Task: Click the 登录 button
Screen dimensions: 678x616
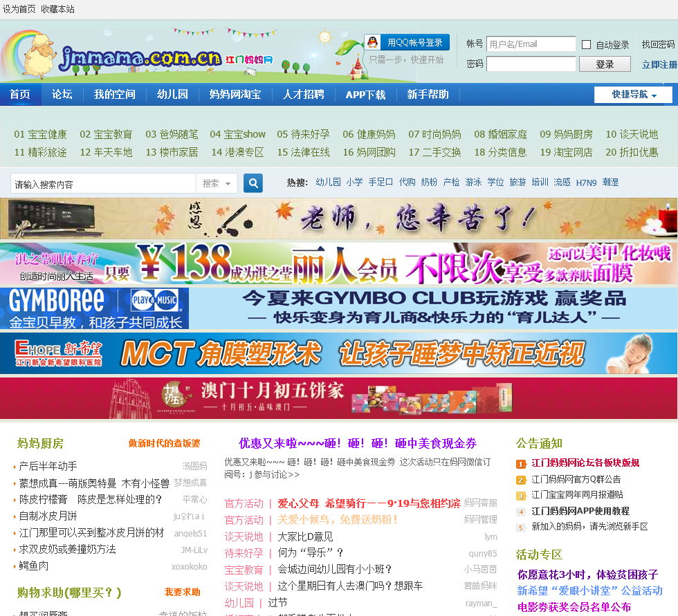Action: pyautogui.click(x=605, y=64)
